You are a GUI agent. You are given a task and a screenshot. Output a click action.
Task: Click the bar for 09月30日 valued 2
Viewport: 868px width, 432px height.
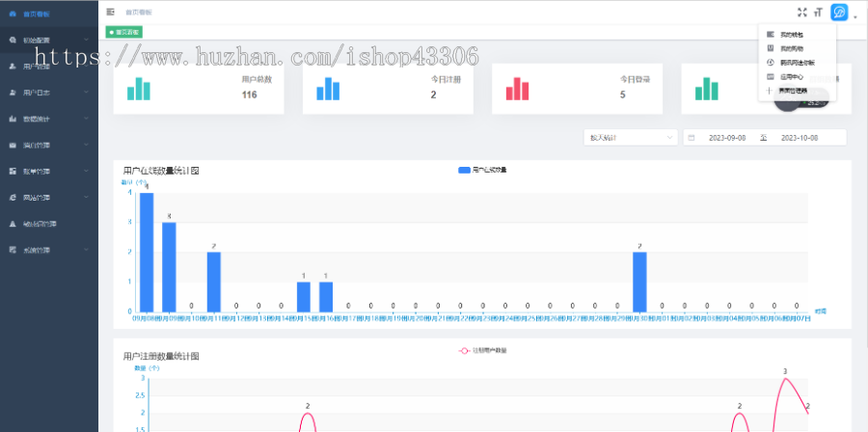(639, 283)
